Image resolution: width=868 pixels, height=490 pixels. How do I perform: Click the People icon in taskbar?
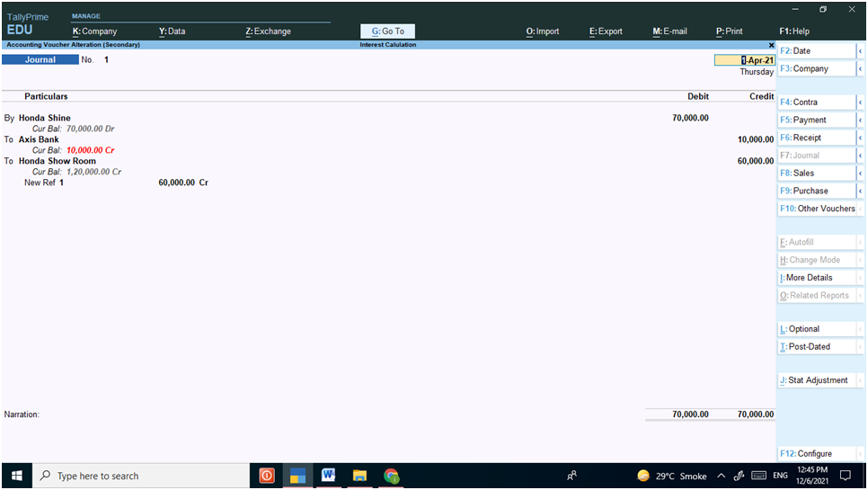tap(571, 476)
